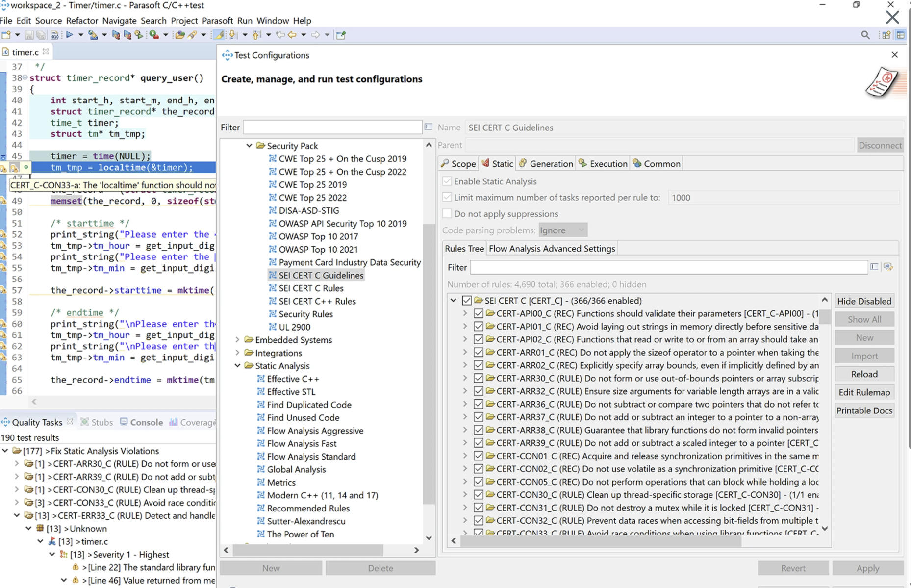Click the violation marker icon on line 46
Image resolution: width=911 pixels, height=588 pixels.
pyautogui.click(x=14, y=168)
